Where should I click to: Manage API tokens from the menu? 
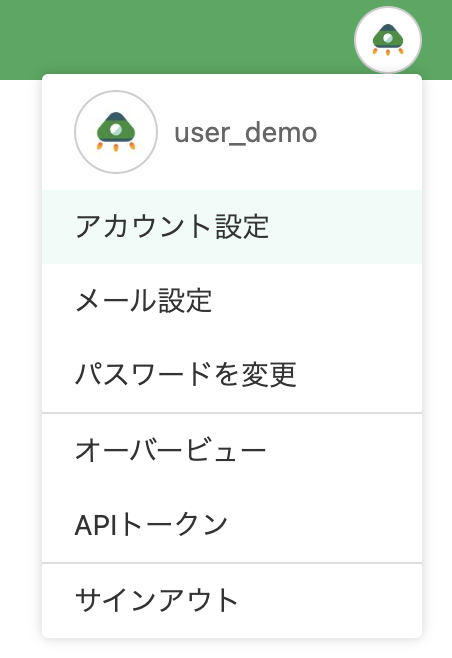(x=232, y=525)
